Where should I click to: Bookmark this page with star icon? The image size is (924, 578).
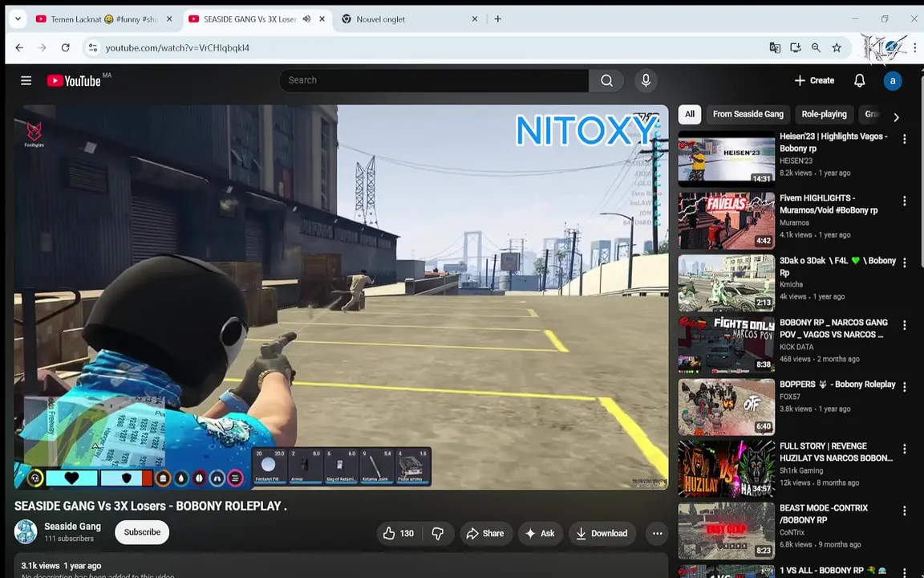point(837,48)
